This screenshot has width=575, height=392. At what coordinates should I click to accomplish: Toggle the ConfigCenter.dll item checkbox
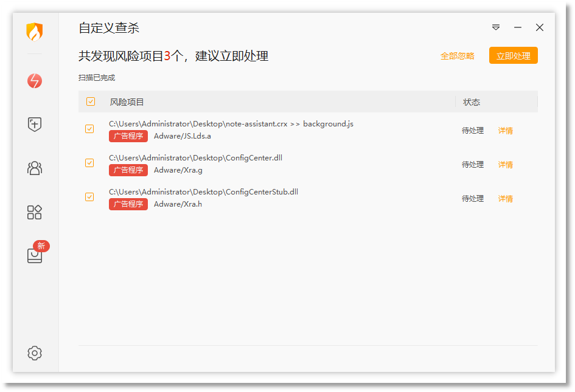(x=90, y=163)
